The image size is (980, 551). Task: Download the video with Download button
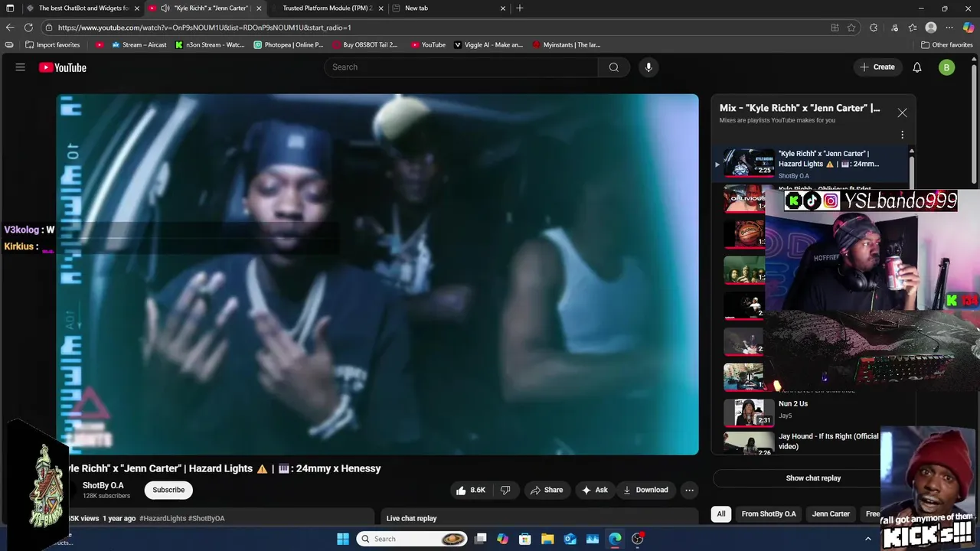645,490
